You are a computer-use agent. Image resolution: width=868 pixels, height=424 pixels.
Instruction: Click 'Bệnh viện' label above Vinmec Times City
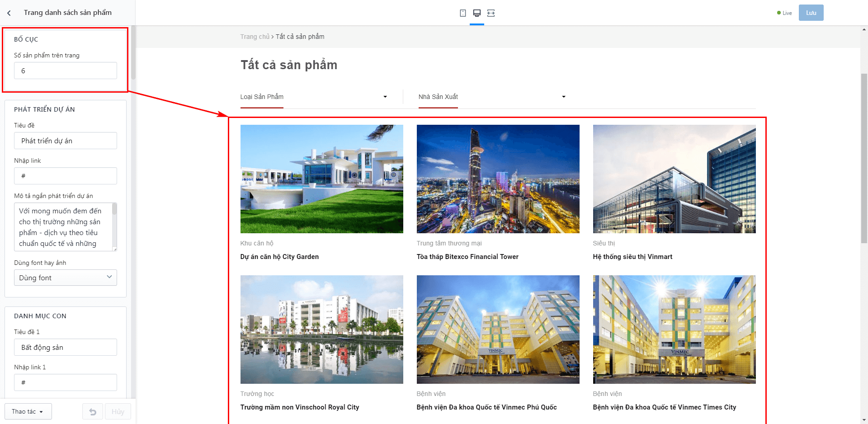[608, 394]
